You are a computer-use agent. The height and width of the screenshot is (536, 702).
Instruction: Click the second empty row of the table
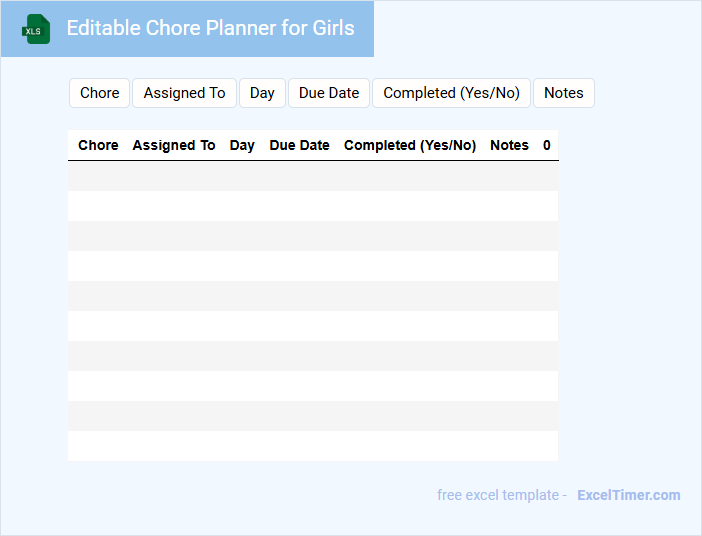313,206
